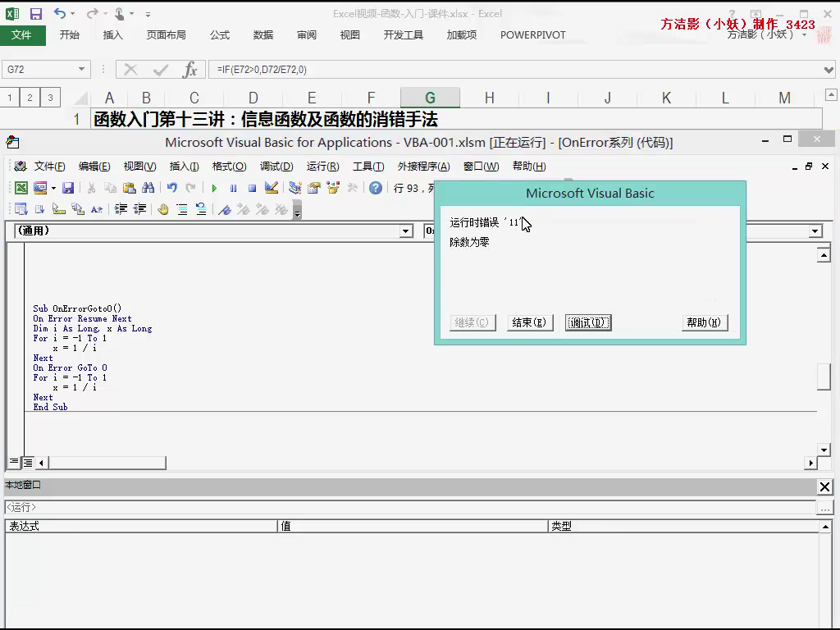
Task: Click 表达式 column header in Locals window
Action: (x=141, y=526)
